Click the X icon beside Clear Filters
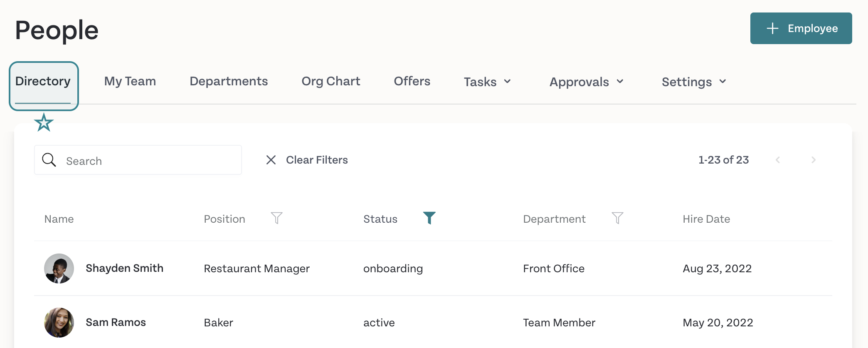Image resolution: width=868 pixels, height=348 pixels. click(x=271, y=160)
